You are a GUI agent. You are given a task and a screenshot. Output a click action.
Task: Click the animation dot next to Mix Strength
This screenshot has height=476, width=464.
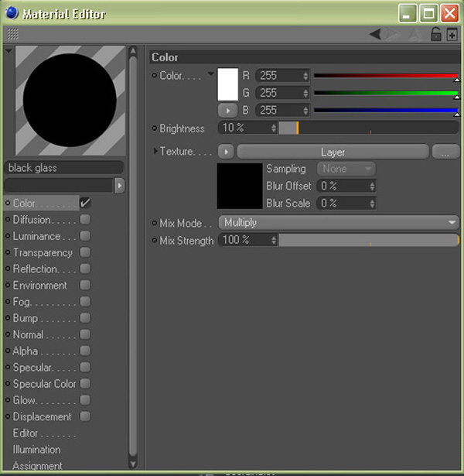pos(155,241)
